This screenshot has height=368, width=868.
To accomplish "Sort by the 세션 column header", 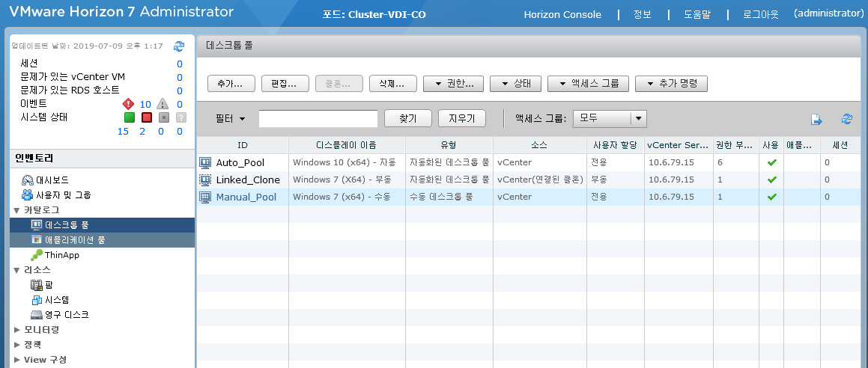I will 840,145.
